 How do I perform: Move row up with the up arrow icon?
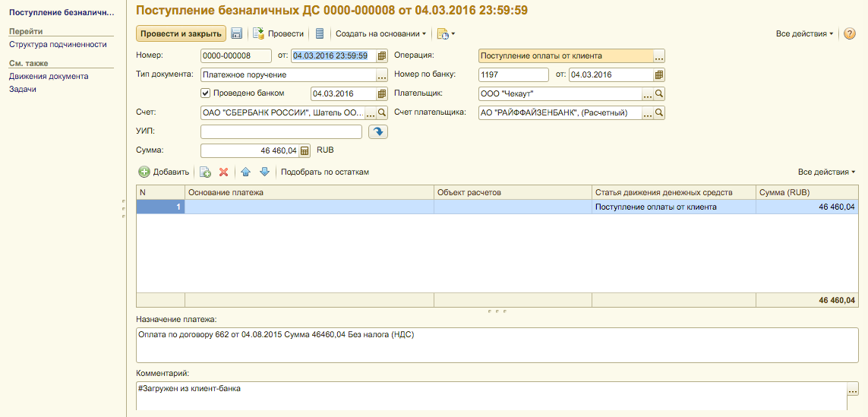[x=245, y=172]
